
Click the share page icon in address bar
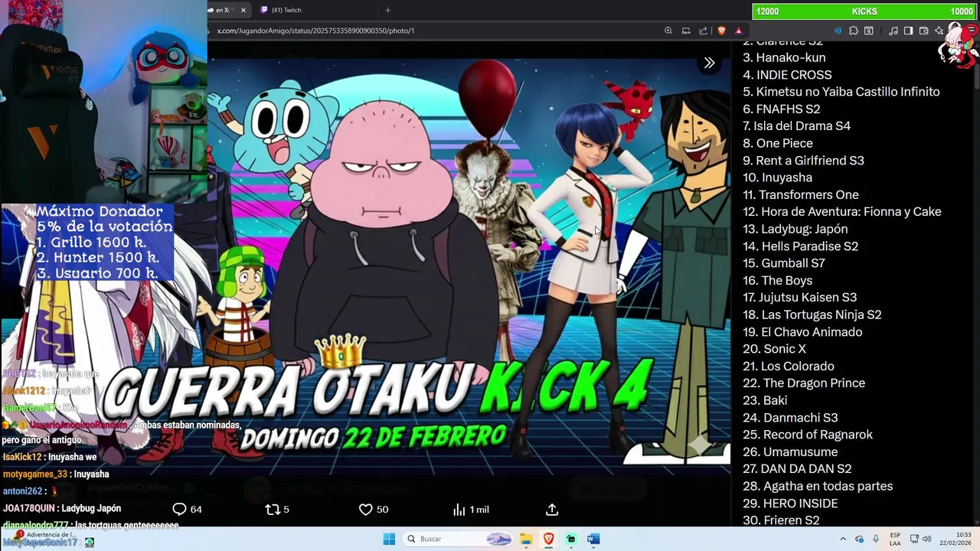point(703,31)
